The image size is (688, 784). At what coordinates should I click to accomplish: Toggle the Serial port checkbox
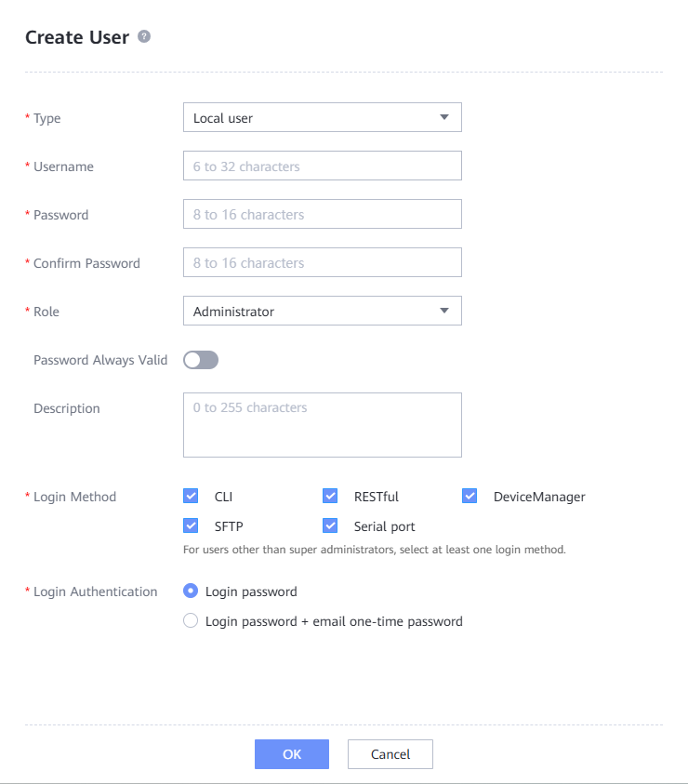tap(330, 526)
